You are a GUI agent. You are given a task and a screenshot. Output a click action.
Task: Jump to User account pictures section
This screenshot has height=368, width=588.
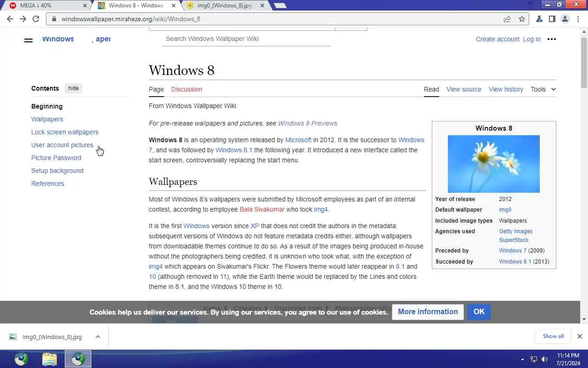coord(62,145)
